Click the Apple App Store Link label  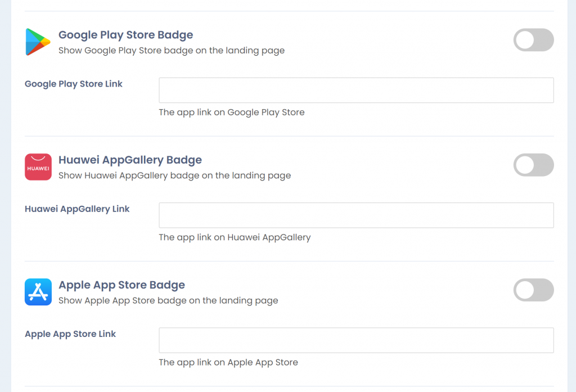point(70,334)
